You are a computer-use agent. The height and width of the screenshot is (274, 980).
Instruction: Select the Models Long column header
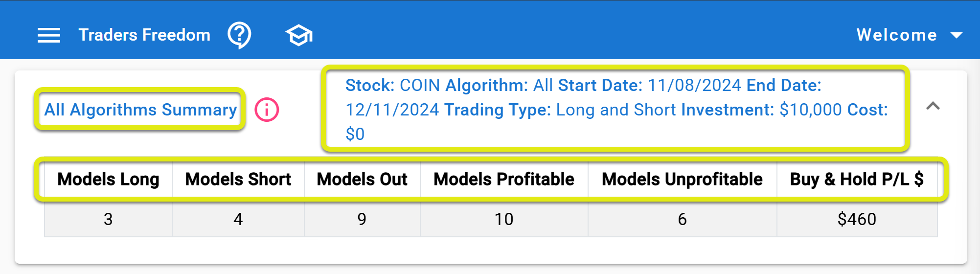click(108, 179)
